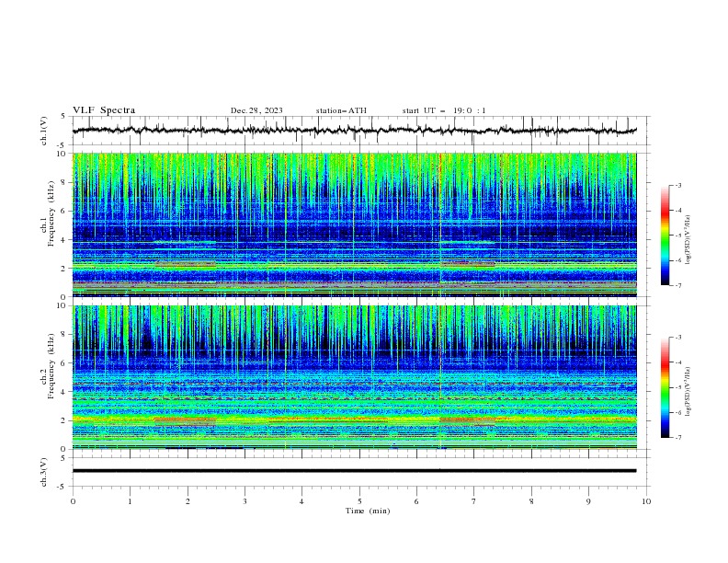The image size is (728, 563).
Task: Click the "-7" tick on ch.1 colorbar
Action: click(678, 285)
